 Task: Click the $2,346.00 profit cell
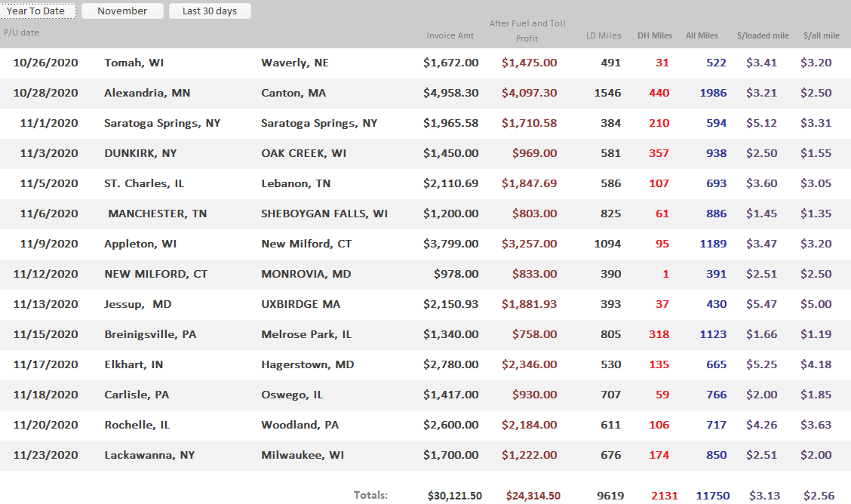tap(530, 364)
